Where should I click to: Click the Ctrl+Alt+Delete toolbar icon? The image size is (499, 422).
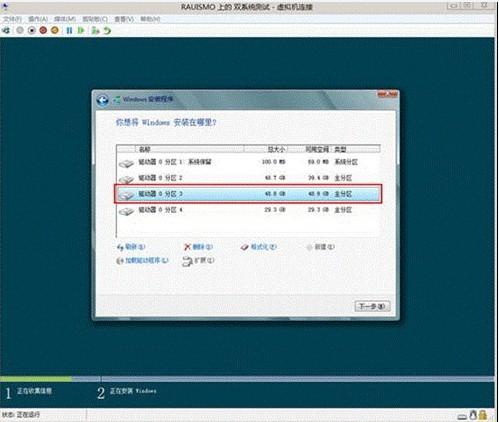6,31
